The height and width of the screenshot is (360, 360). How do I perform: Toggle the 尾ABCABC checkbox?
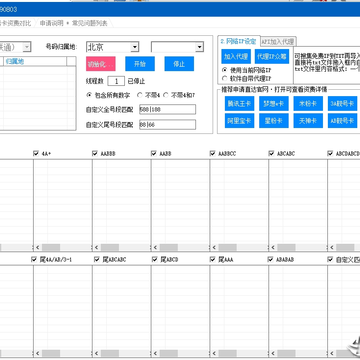pyautogui.click(x=97, y=259)
